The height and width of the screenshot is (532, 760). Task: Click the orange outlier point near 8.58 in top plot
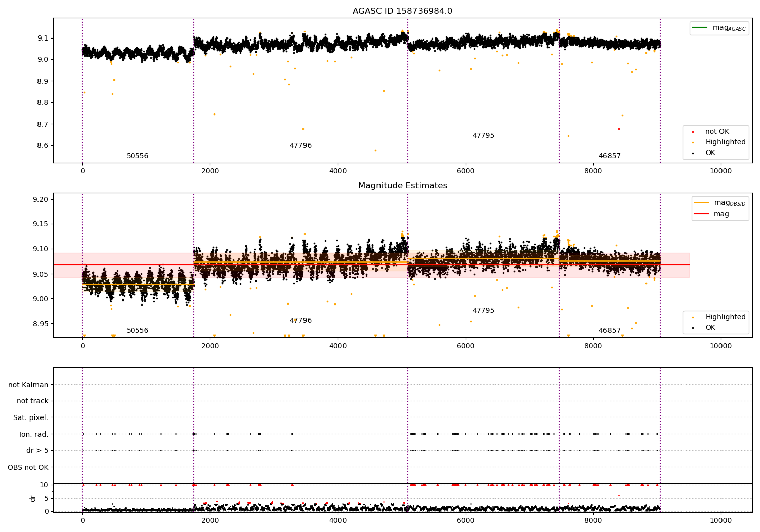(x=375, y=150)
